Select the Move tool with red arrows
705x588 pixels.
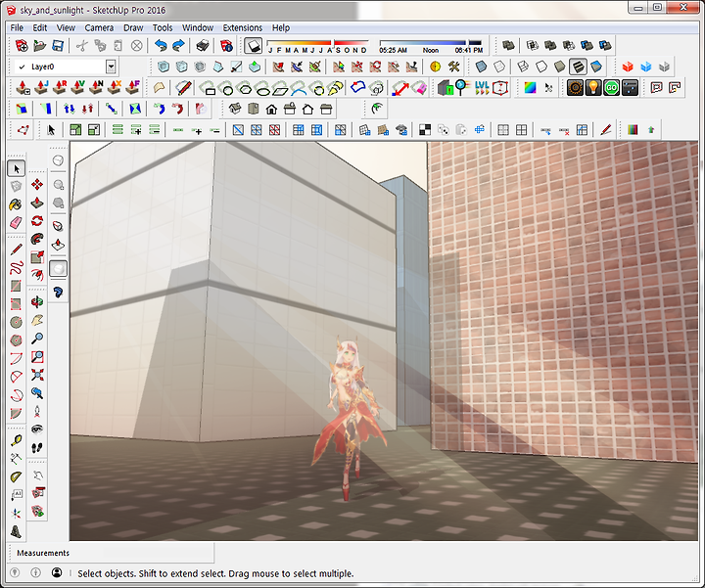pos(37,185)
